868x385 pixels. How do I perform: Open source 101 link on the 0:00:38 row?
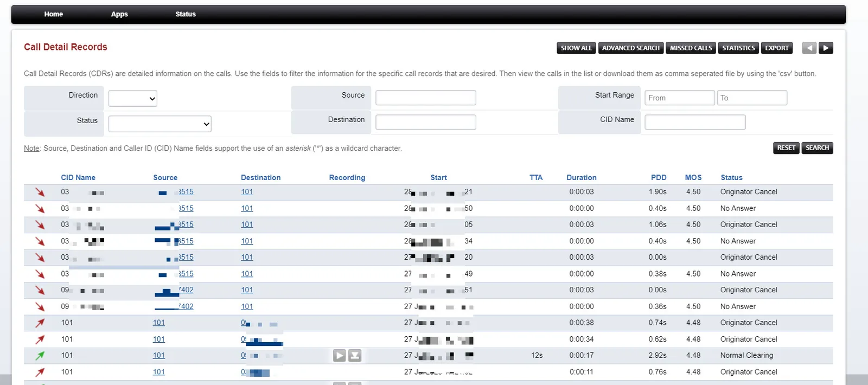point(158,323)
